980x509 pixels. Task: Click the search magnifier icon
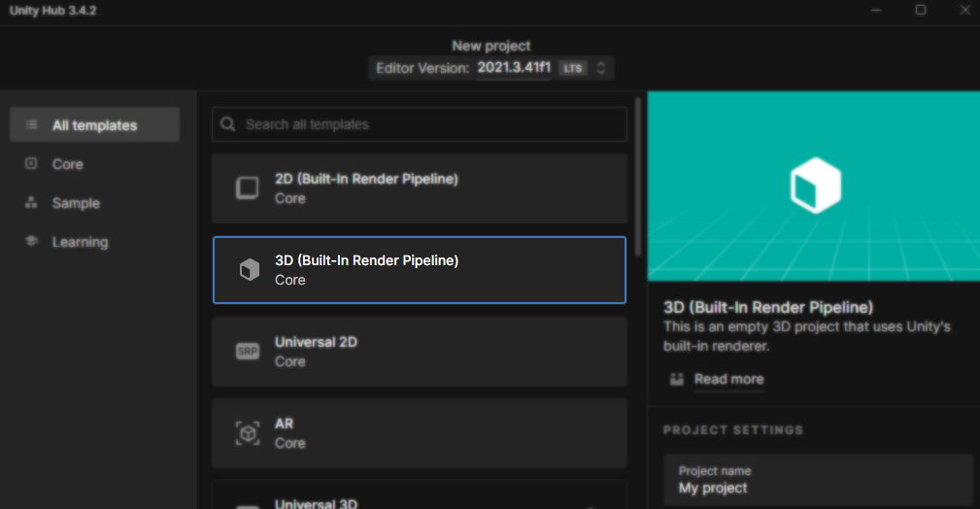227,123
